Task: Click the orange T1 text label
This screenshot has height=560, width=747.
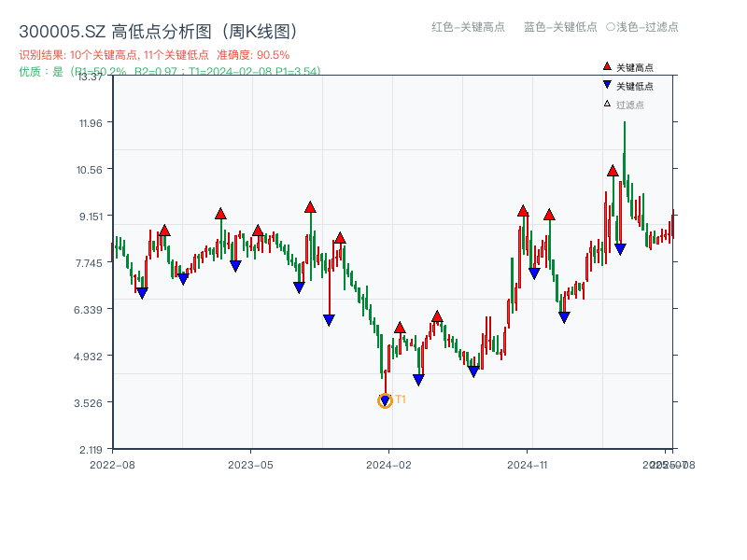Action: (x=401, y=399)
